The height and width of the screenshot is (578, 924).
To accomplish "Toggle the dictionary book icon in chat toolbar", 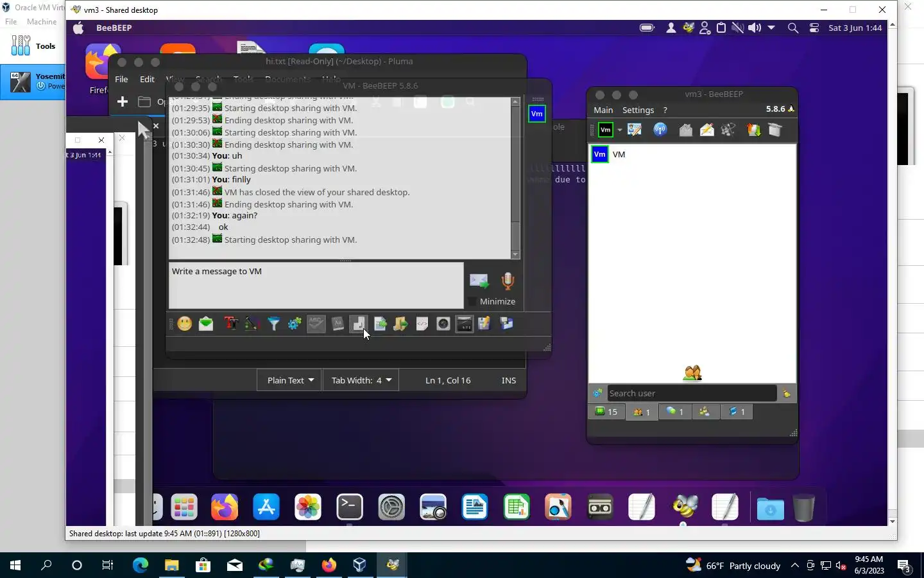I will (x=338, y=324).
